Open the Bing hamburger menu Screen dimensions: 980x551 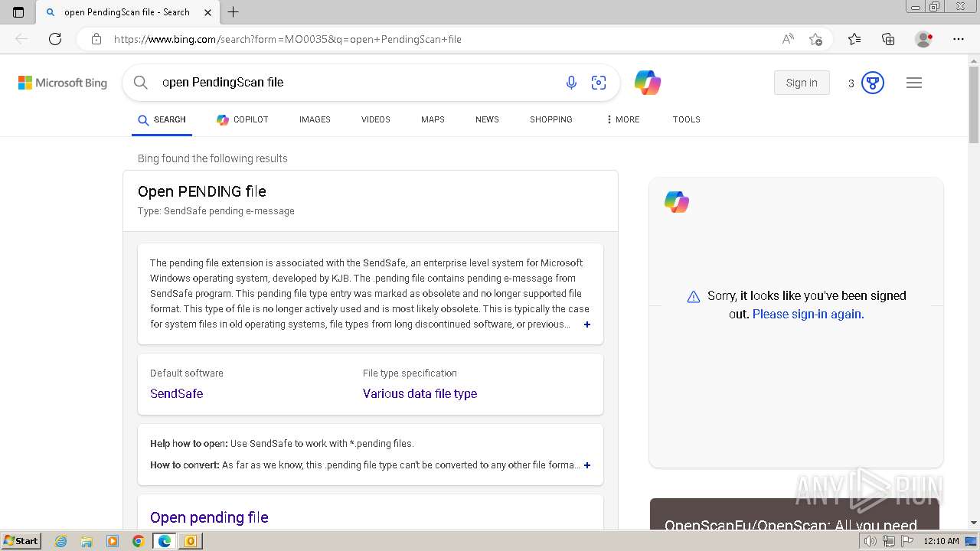point(914,83)
